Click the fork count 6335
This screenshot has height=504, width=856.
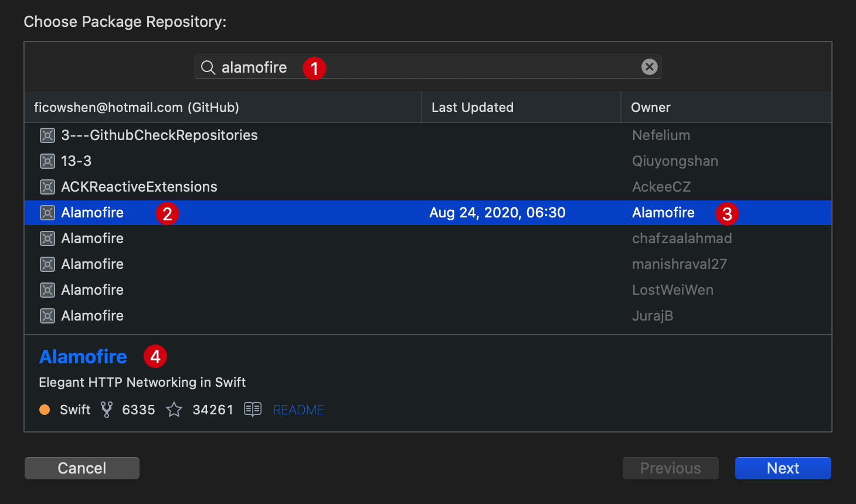click(x=138, y=410)
